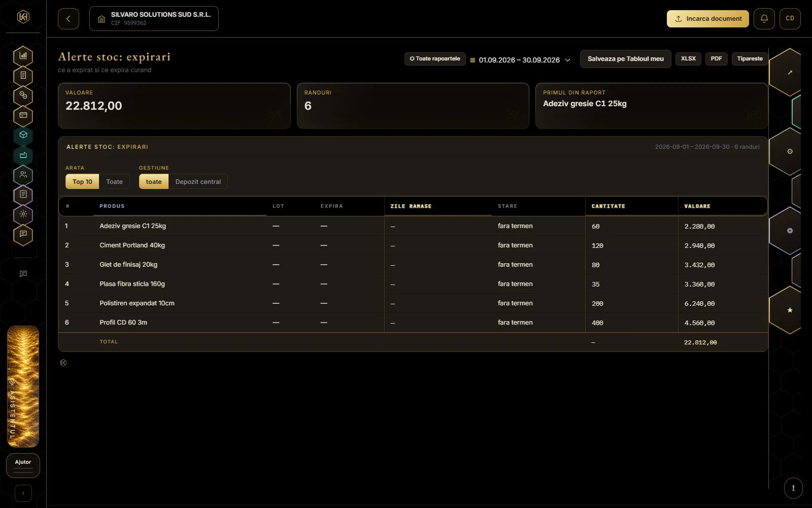Open the bar chart dashboard sidebar icon
812x508 pixels.
23,56
